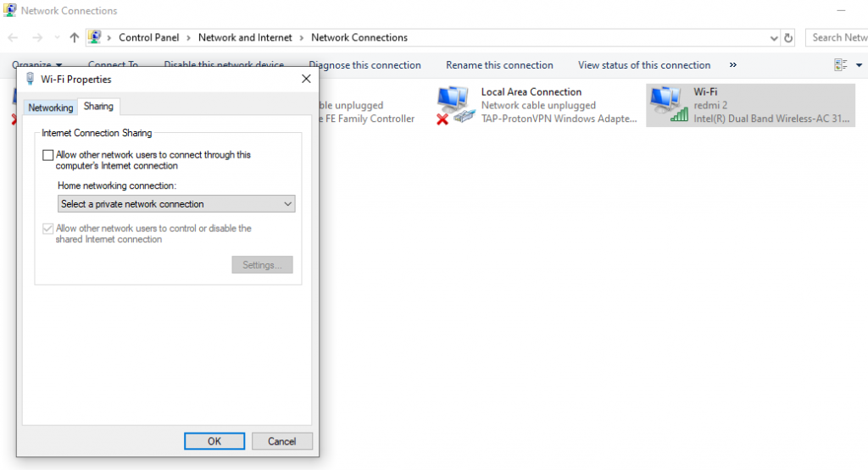Click address bar Control Panel location icon
Screen dimensions: 868x470
pos(95,37)
